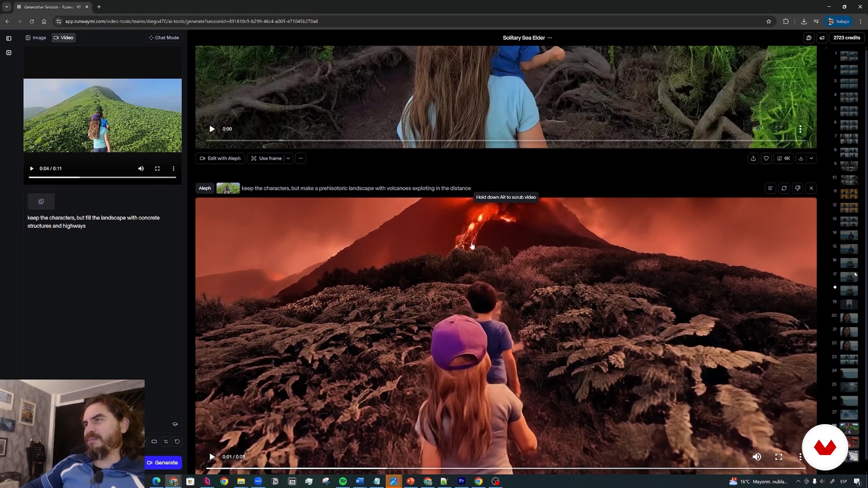Screen dimensions: 868x488
Task: Toggle the left sidebar panel icon
Action: [9, 38]
